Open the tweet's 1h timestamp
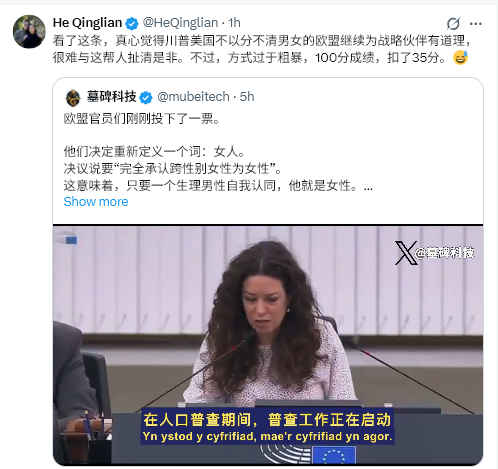 coord(234,23)
